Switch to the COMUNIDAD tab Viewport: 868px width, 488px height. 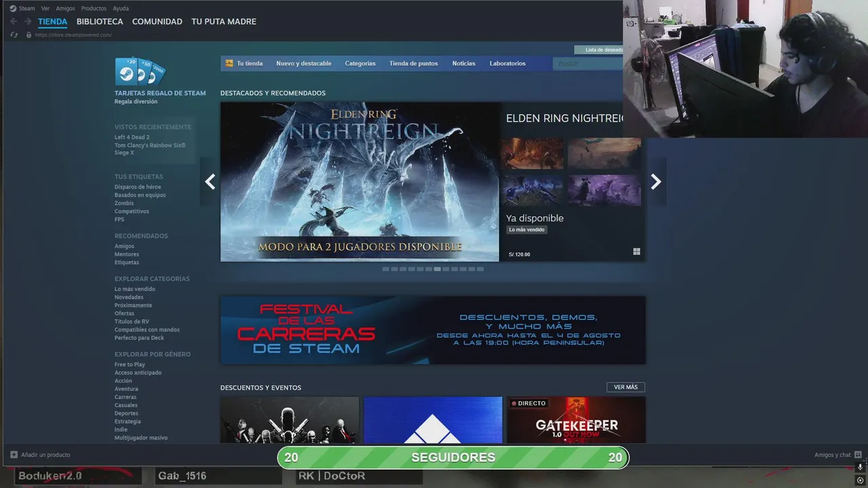coord(157,22)
